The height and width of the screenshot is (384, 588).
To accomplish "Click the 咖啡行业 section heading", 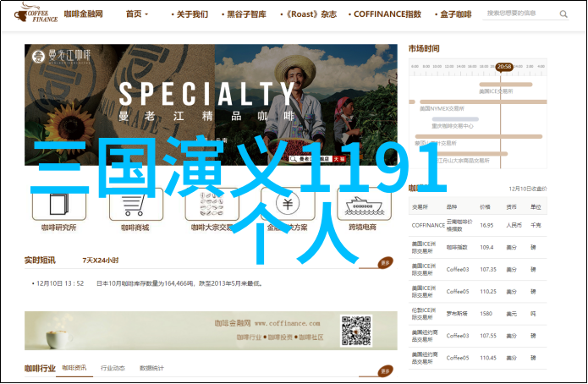I will tap(40, 369).
